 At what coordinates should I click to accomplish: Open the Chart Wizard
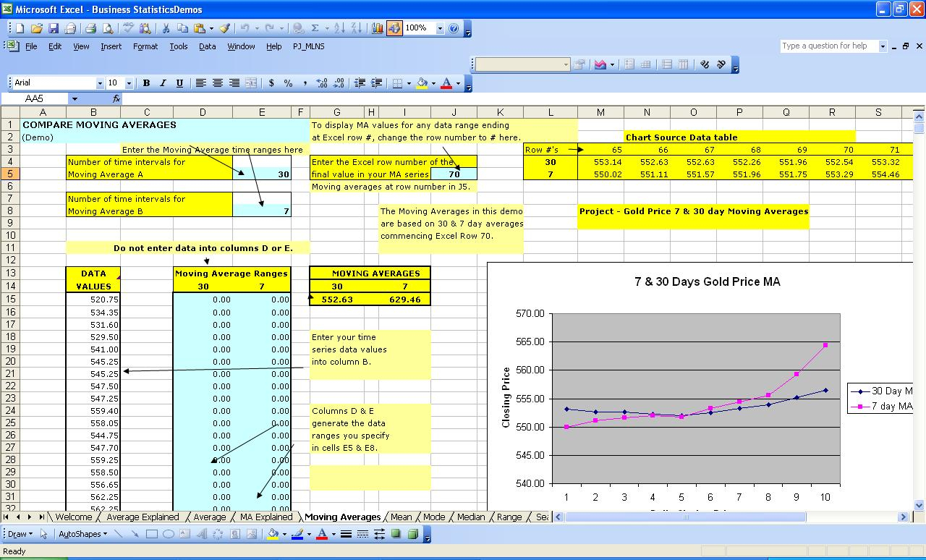click(376, 28)
